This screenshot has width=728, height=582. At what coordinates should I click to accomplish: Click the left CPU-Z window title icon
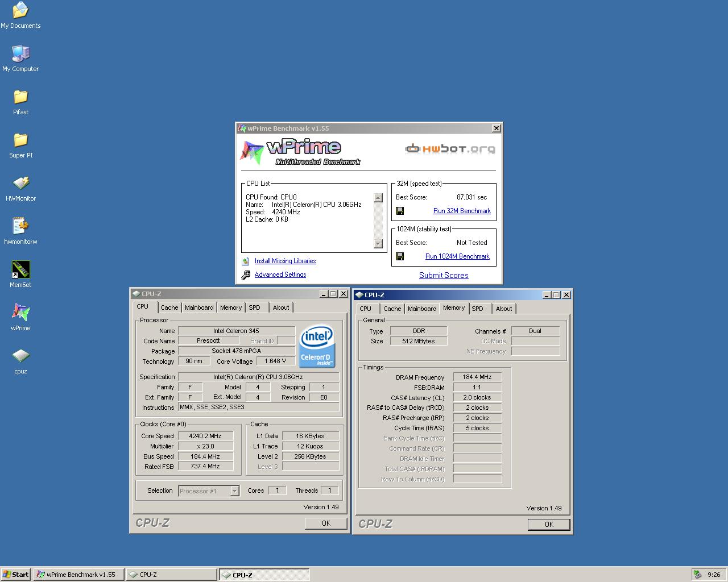click(x=136, y=294)
